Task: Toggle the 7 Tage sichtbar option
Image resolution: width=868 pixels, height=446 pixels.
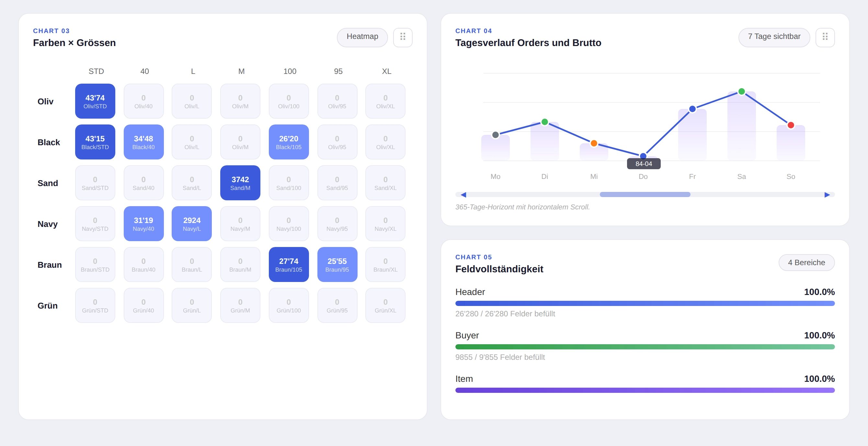Action: click(774, 37)
